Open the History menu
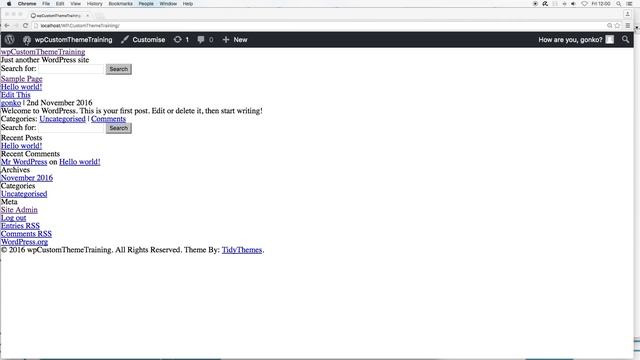The width and height of the screenshot is (640, 360). click(x=95, y=4)
